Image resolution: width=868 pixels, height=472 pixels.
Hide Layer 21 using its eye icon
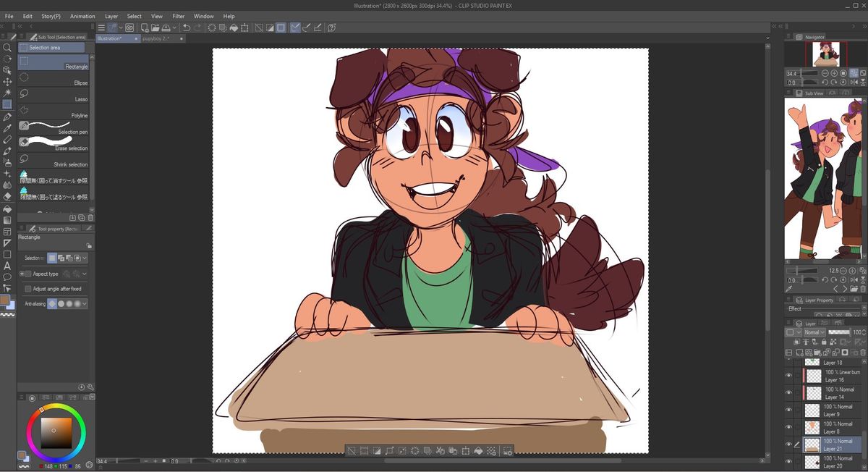pos(788,444)
